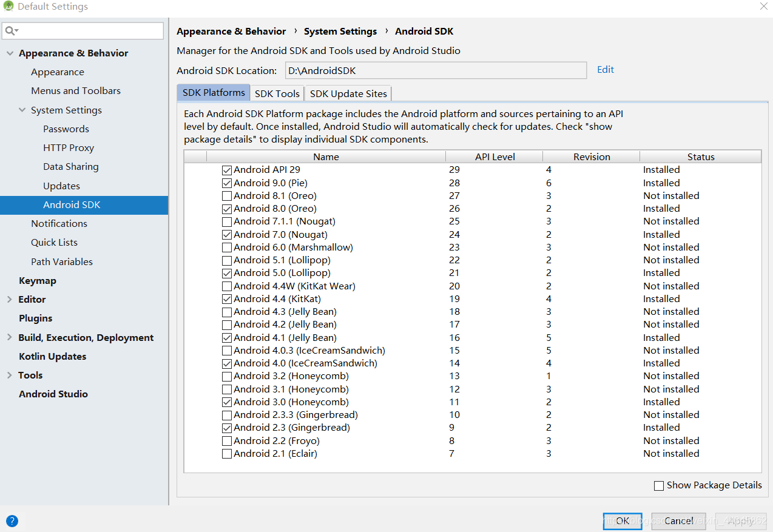Sort table by Name column header
The image size is (773, 532).
pos(326,157)
